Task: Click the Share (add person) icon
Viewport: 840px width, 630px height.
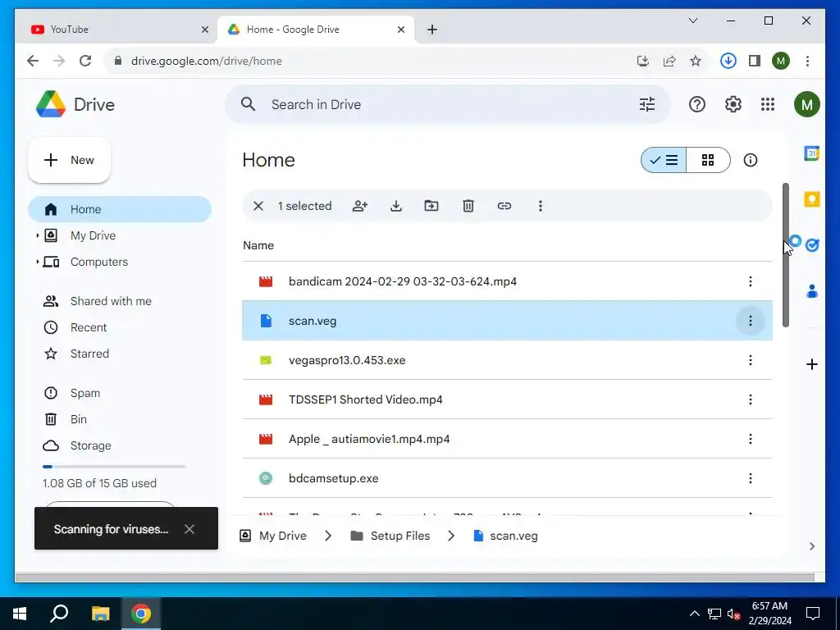Action: click(360, 206)
